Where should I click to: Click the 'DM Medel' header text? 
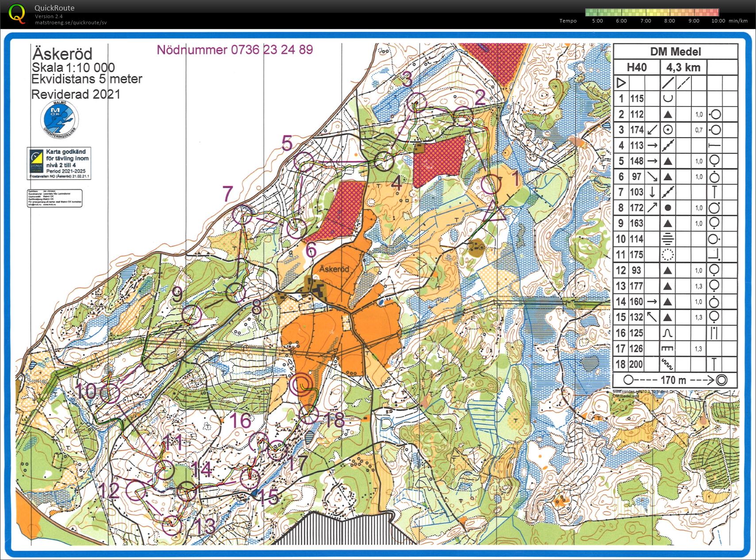click(675, 52)
